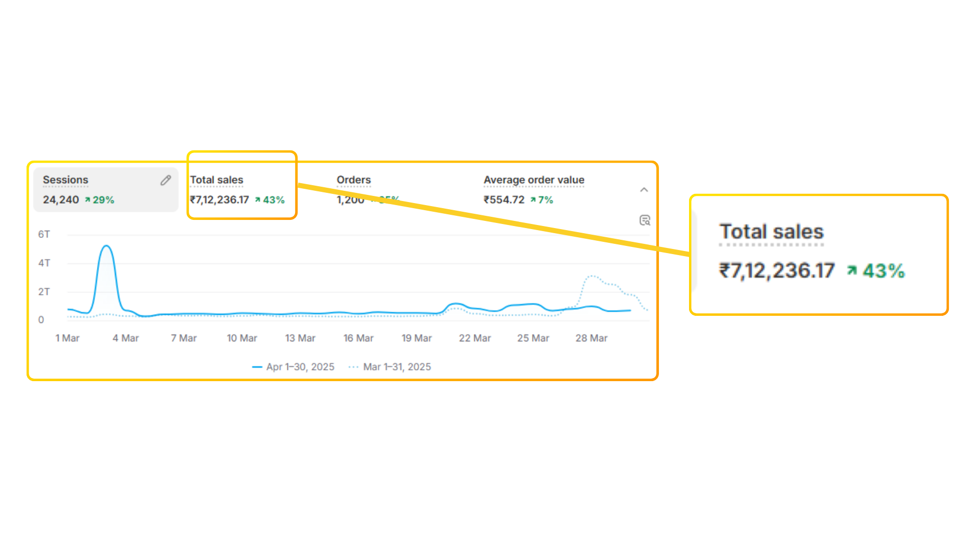This screenshot has width=980, height=551.
Task: Select the Total sales metric
Action: coord(237,190)
